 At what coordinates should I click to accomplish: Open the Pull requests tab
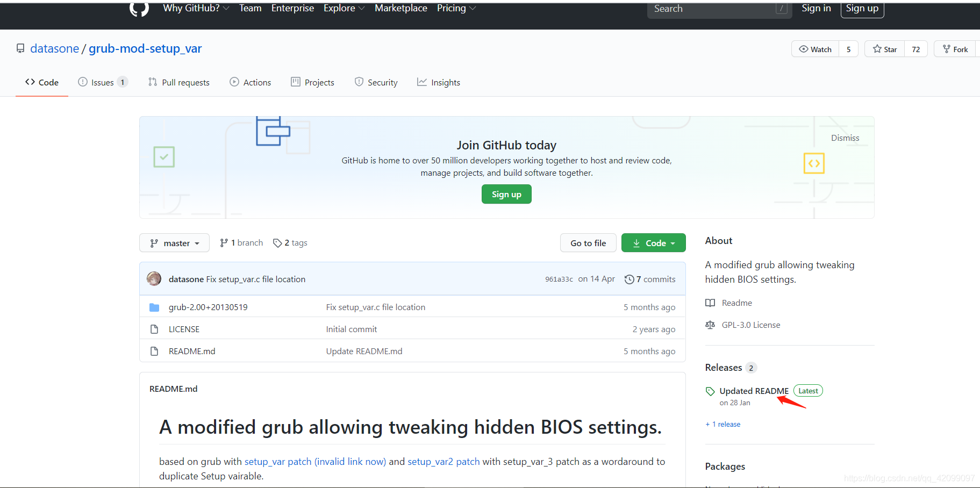(179, 82)
